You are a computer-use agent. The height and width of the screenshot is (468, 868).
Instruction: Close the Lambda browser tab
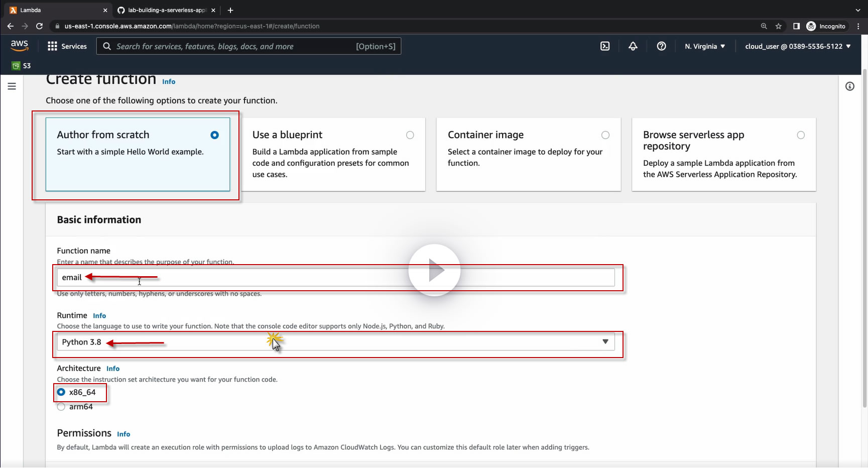point(105,10)
